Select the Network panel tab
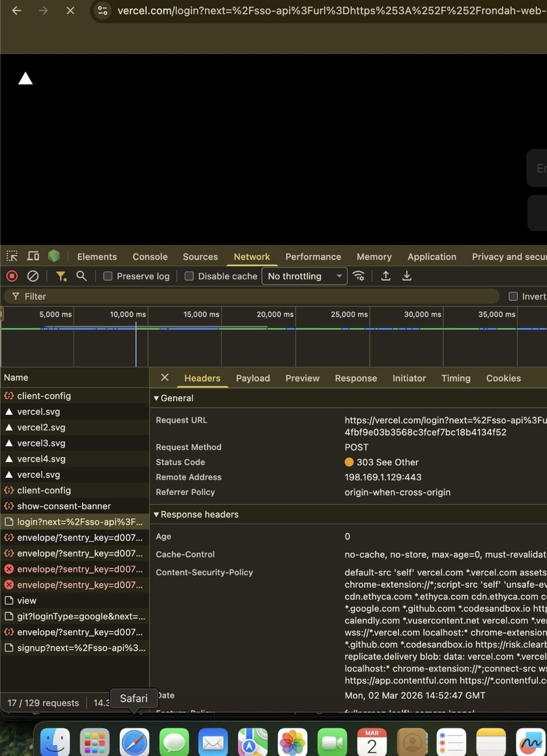 tap(252, 257)
